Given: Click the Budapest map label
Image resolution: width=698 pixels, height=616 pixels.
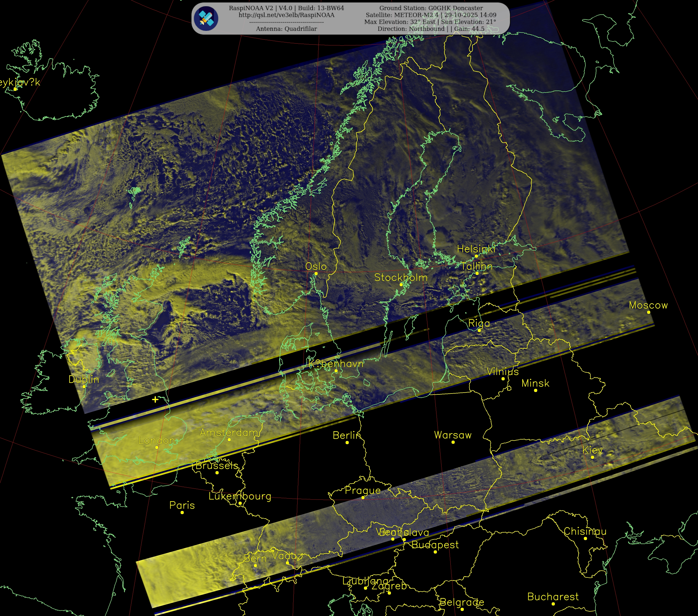Looking at the screenshot, I should [x=435, y=545].
